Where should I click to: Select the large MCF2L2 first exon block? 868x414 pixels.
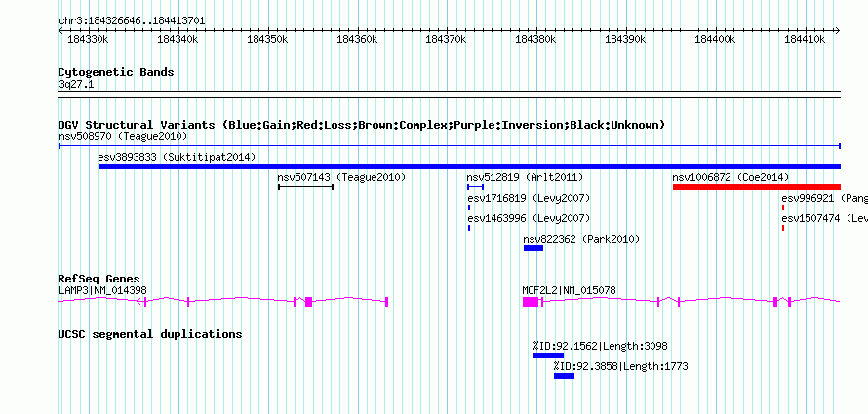click(x=531, y=302)
